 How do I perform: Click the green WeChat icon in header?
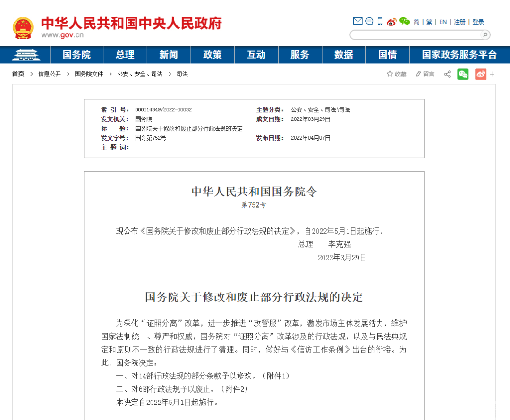[405, 21]
